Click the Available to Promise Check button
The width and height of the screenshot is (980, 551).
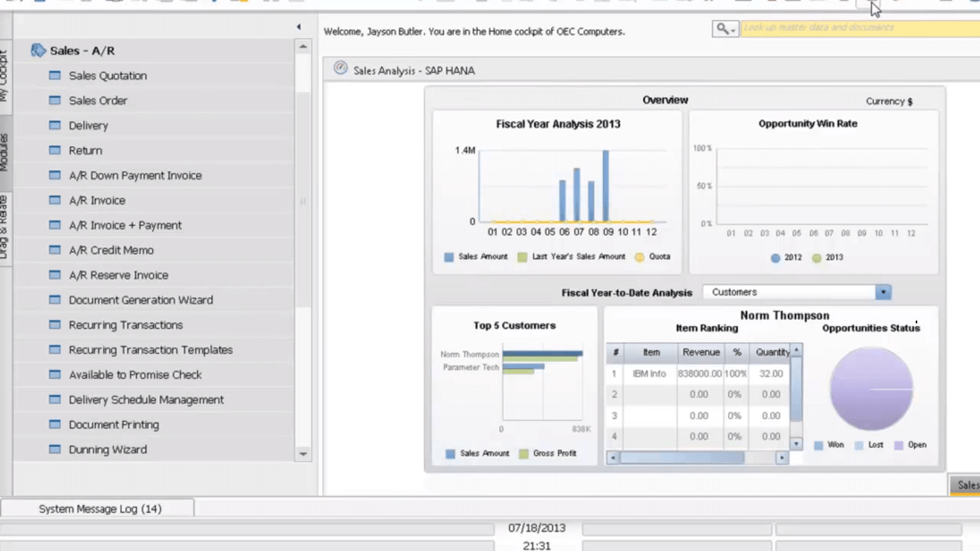click(135, 375)
